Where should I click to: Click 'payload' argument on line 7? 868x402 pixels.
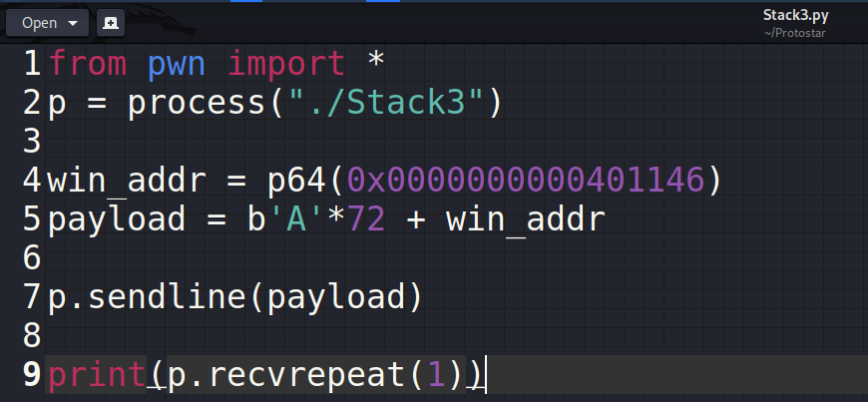pyautogui.click(x=335, y=298)
